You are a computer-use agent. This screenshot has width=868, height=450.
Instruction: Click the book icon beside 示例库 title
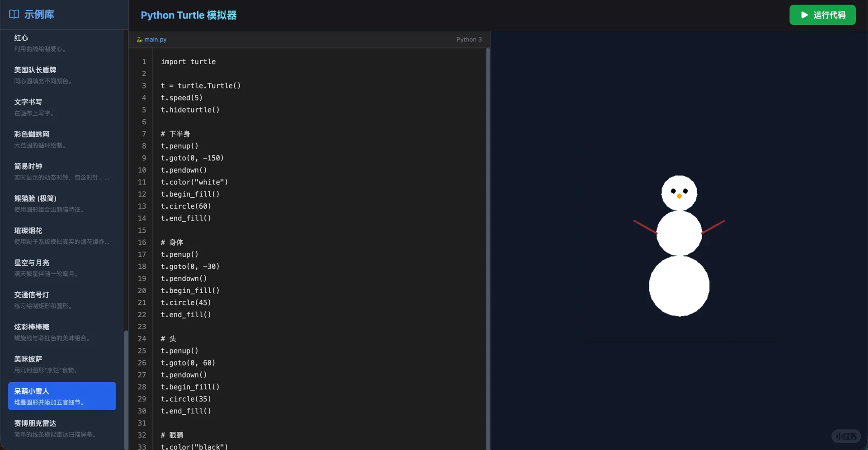tap(14, 14)
